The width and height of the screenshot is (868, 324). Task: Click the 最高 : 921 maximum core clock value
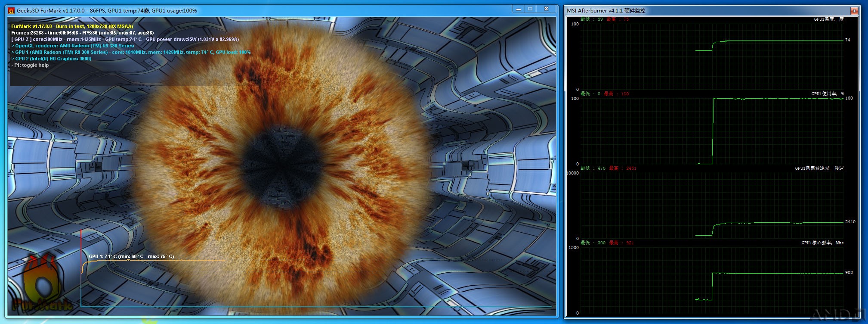621,243
